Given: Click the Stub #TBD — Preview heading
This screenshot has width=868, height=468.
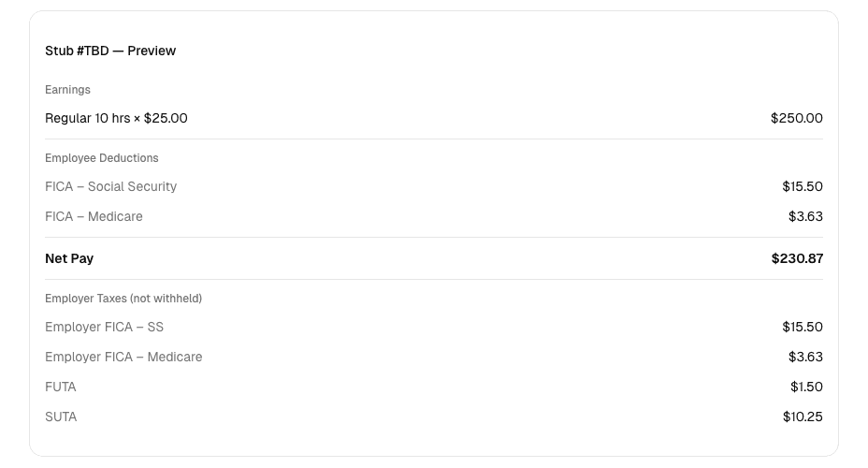Looking at the screenshot, I should pos(110,51).
